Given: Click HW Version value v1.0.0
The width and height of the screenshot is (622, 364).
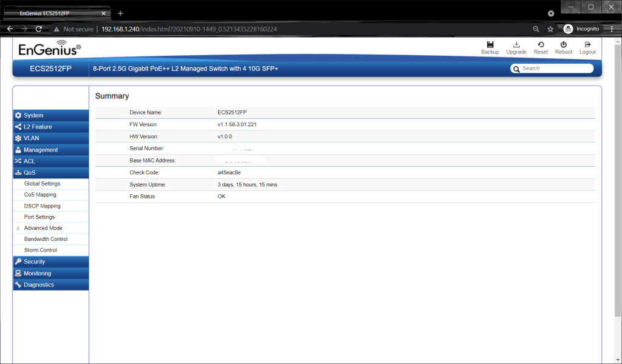Looking at the screenshot, I should [x=225, y=136].
